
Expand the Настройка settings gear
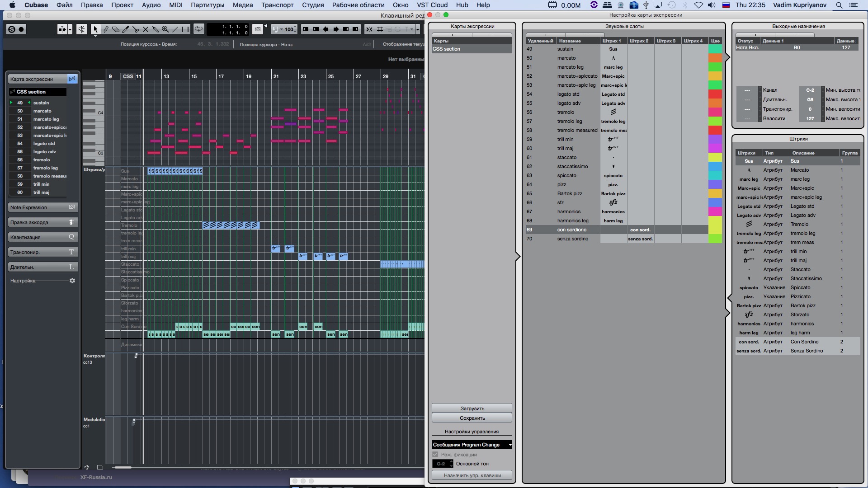(x=72, y=281)
